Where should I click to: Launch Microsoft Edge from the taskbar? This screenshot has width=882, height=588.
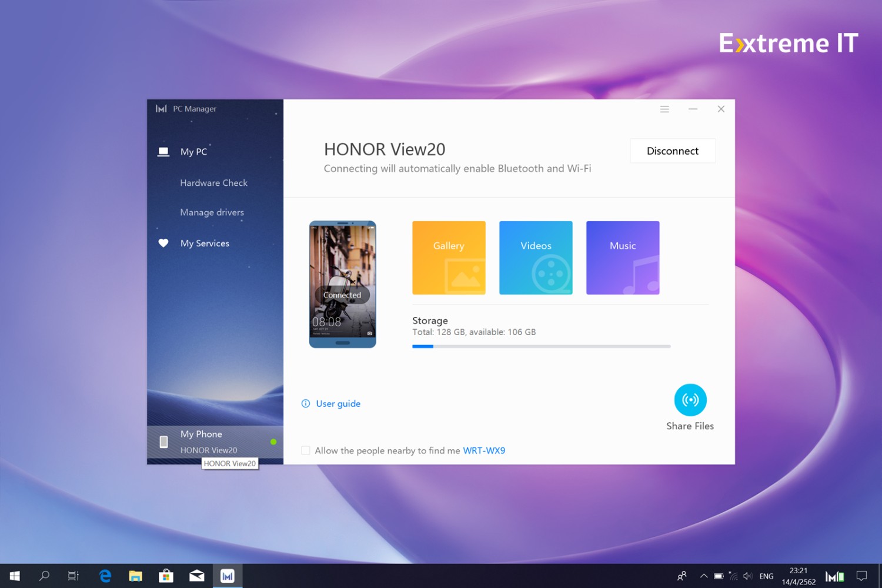pyautogui.click(x=105, y=576)
